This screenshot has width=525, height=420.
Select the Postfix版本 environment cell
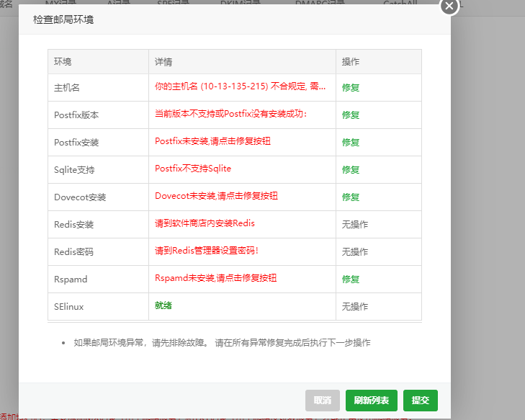click(98, 115)
